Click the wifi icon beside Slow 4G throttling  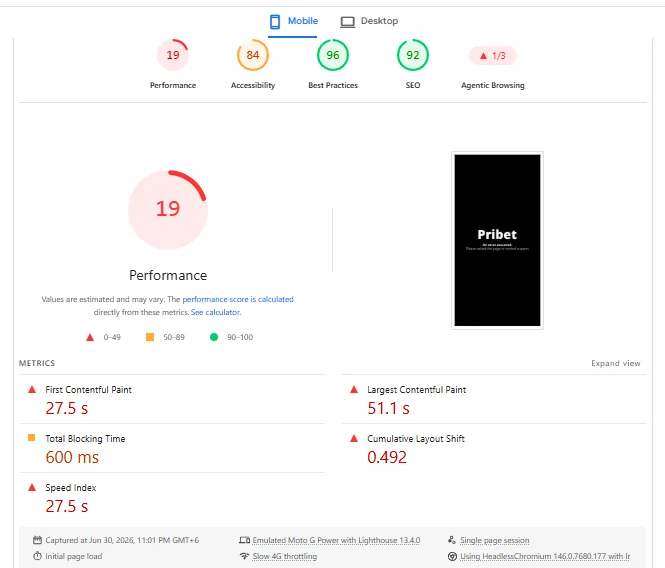tap(244, 556)
